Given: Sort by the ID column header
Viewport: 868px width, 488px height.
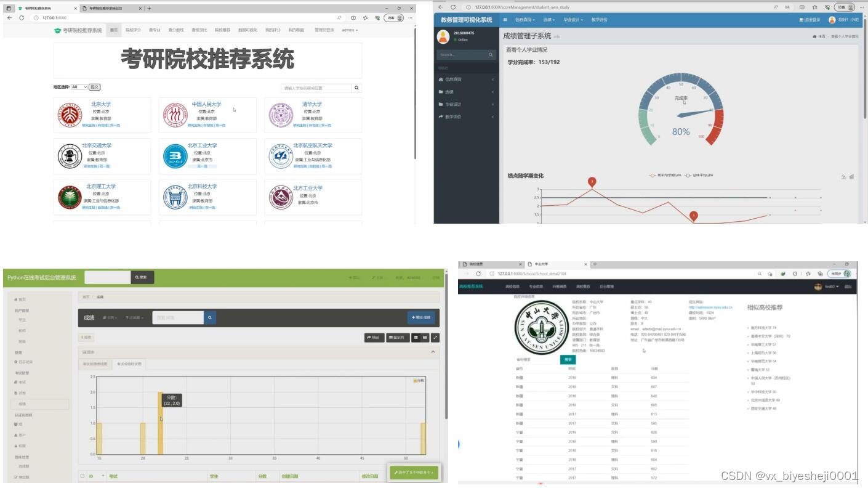Looking at the screenshot, I should click(91, 476).
